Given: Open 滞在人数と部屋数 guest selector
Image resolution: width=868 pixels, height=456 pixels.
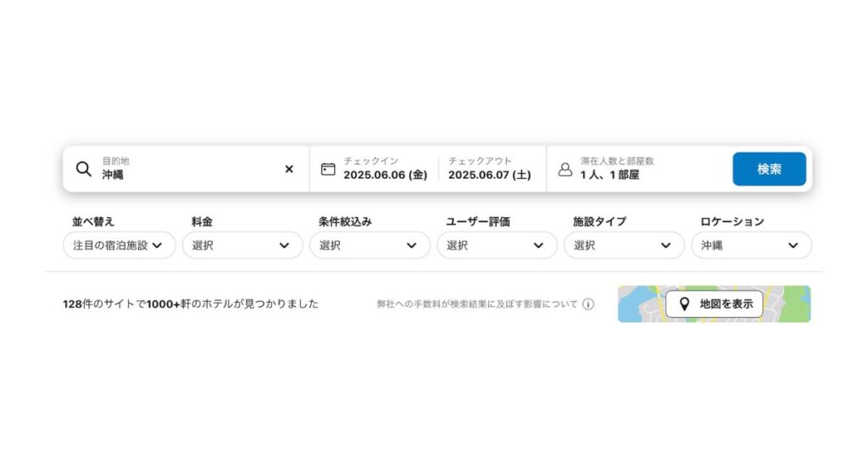Looking at the screenshot, I should pyautogui.click(x=617, y=169).
